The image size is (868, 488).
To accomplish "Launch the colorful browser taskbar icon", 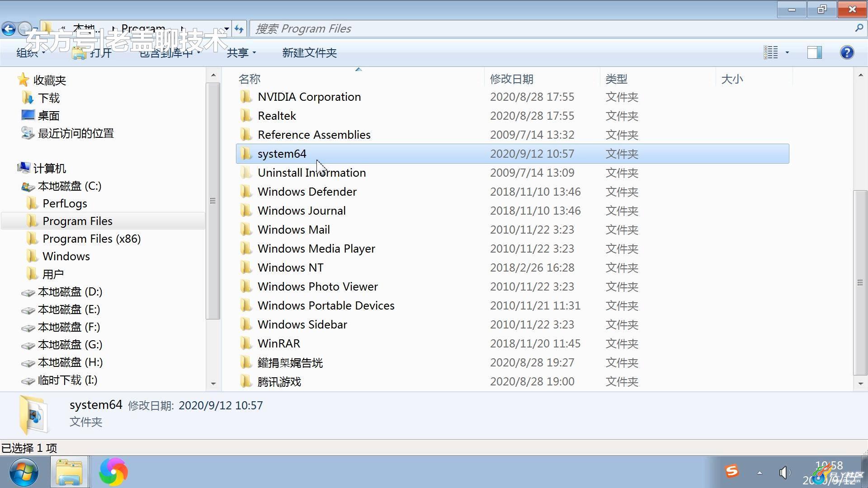I will pyautogui.click(x=113, y=472).
